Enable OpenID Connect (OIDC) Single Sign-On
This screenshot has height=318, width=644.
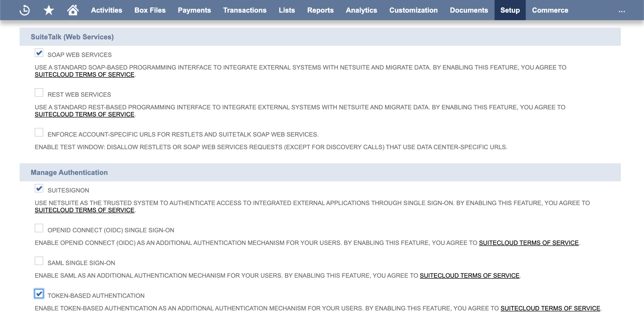pos(39,228)
